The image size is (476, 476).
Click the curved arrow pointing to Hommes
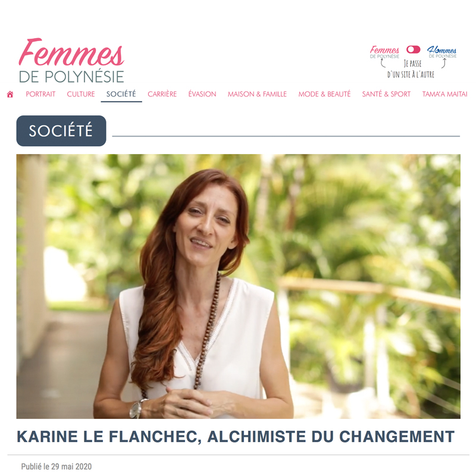[x=443, y=63]
